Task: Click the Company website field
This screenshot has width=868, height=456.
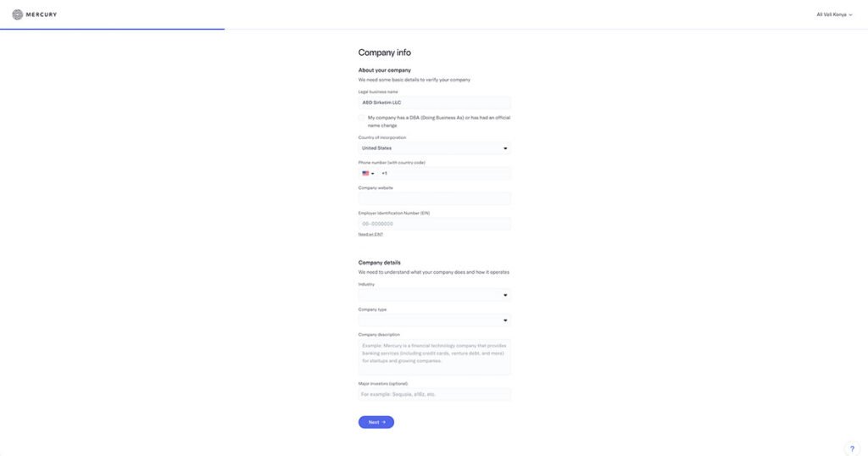Action: tap(435, 198)
